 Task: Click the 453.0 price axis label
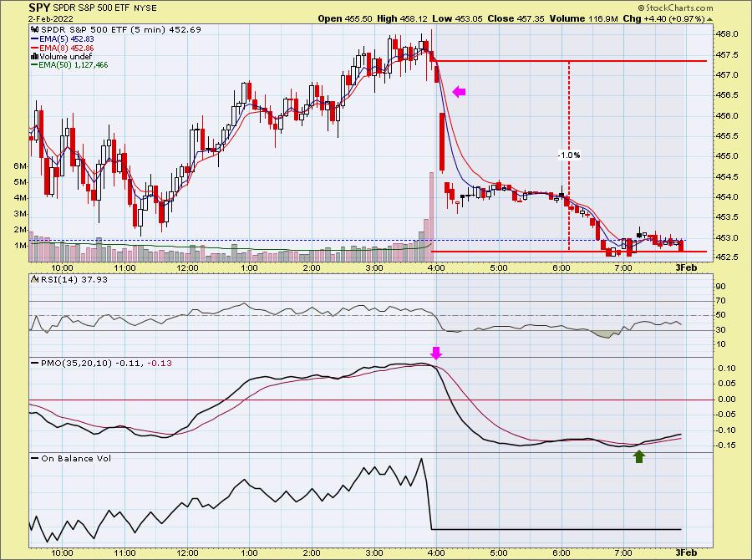coord(727,237)
